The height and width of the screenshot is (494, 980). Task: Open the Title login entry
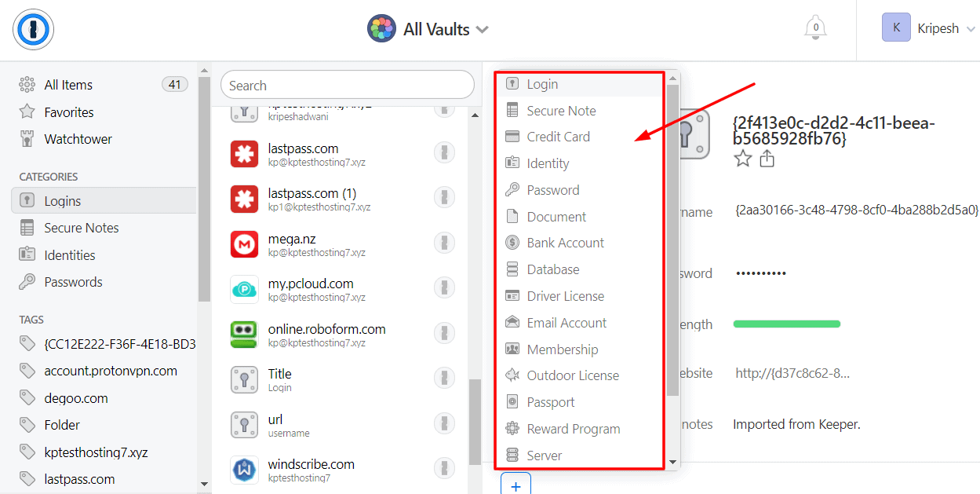coord(340,379)
